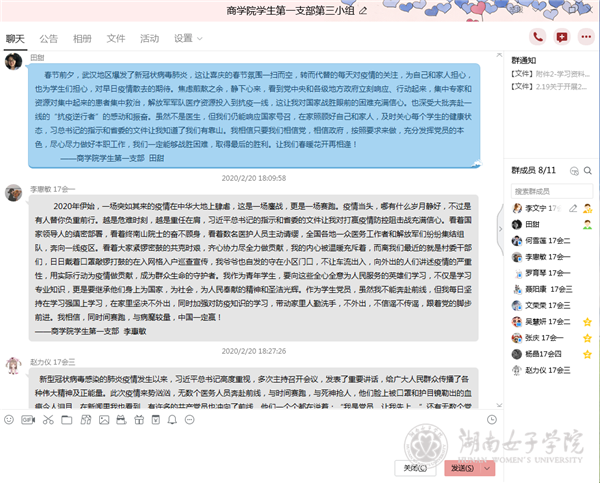
Task: Select member 文荣荣 17会三
Action: point(552,305)
